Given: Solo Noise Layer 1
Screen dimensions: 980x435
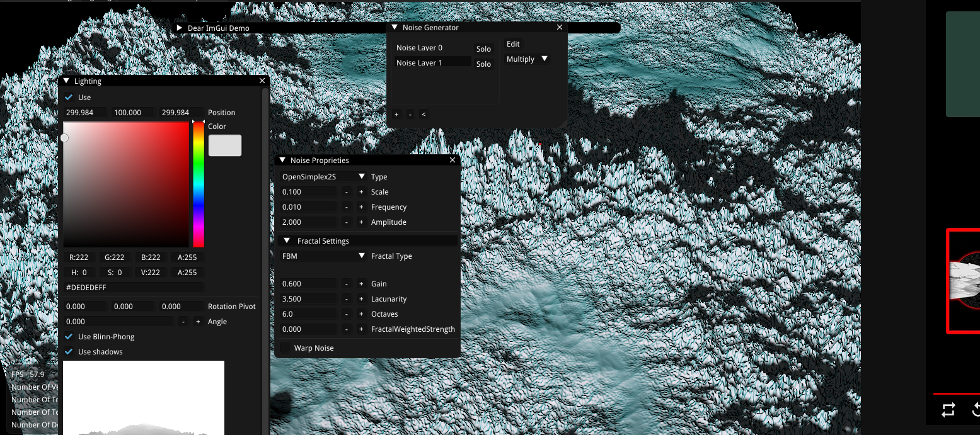Looking at the screenshot, I should 483,64.
